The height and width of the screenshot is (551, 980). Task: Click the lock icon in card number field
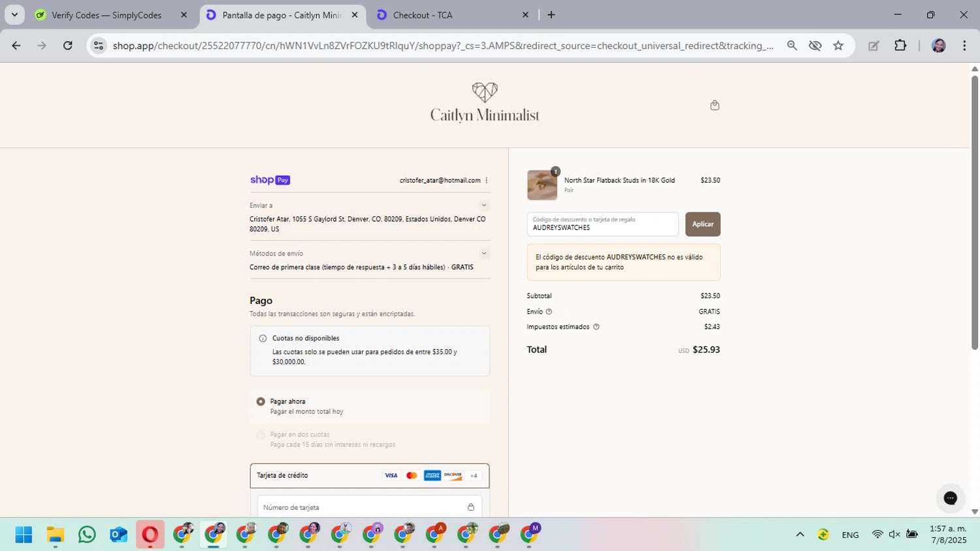[x=470, y=507]
